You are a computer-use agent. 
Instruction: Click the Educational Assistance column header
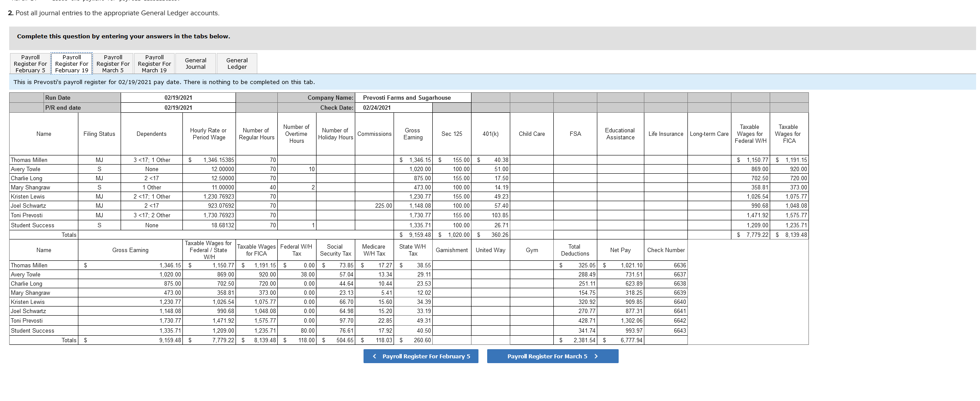coord(620,134)
